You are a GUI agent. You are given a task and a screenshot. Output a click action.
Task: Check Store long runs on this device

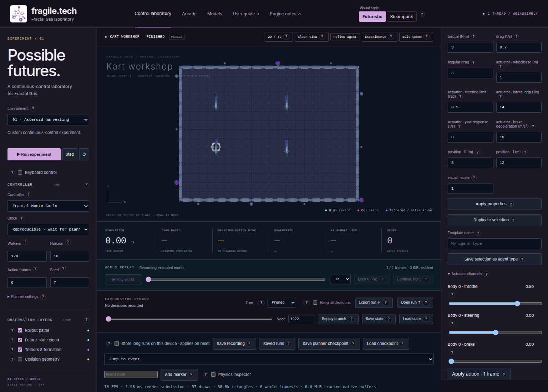click(x=117, y=344)
